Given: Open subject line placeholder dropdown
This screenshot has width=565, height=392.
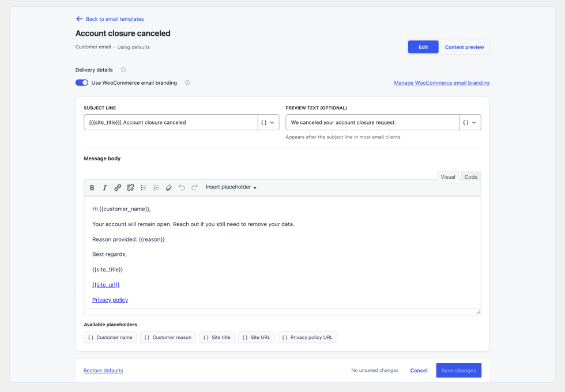Looking at the screenshot, I should click(x=268, y=122).
